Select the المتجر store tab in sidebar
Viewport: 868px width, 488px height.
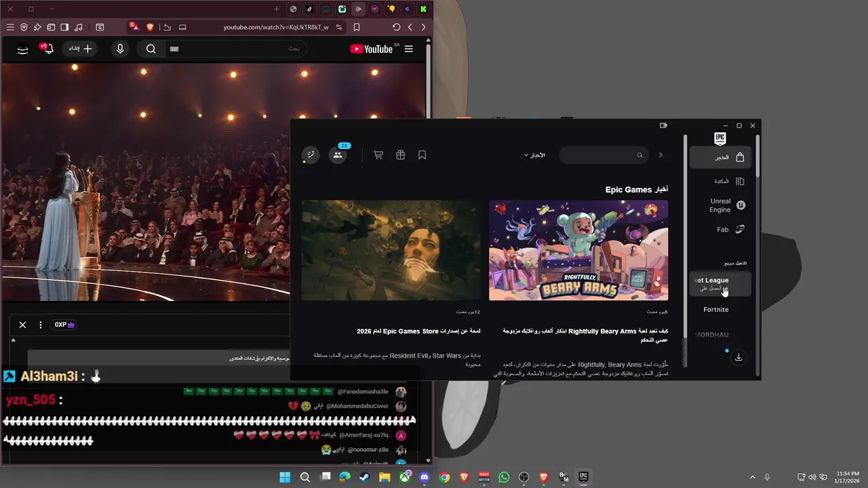click(720, 157)
